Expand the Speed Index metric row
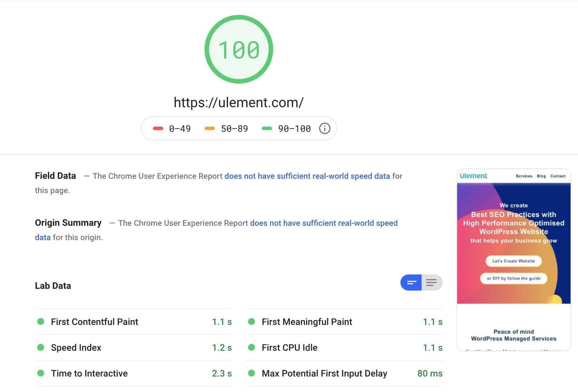The height and width of the screenshot is (392, 578). point(134,347)
